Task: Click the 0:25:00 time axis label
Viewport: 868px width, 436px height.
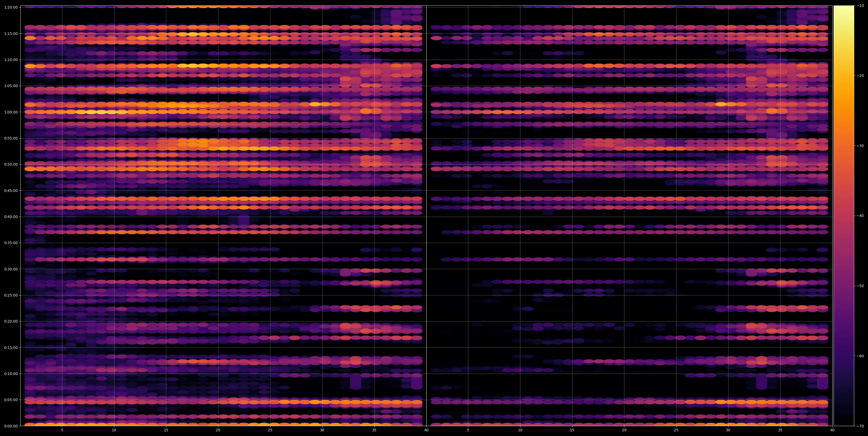Action: click(x=11, y=295)
